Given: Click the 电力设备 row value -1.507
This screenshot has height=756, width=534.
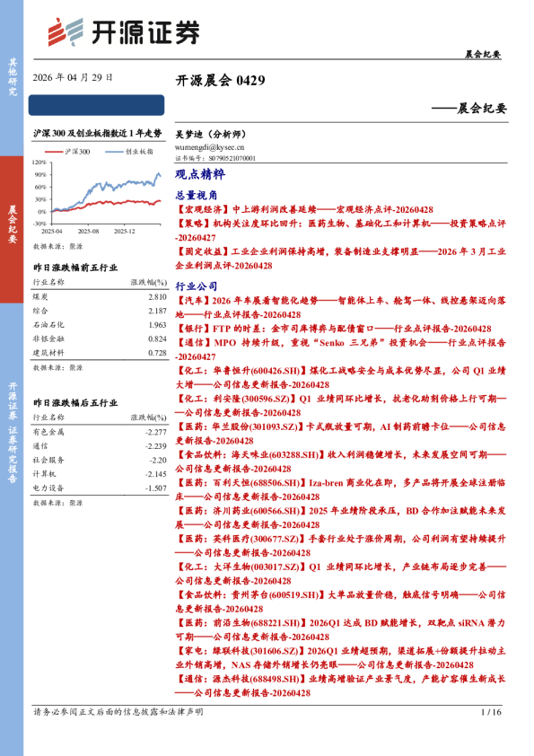Looking at the screenshot, I should 155,488.
